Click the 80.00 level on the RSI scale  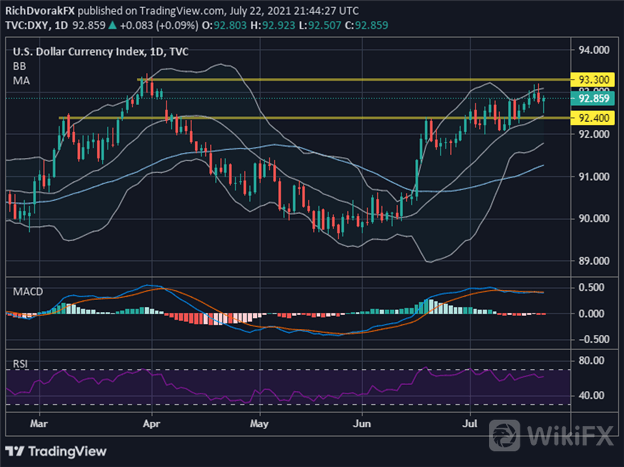pos(590,359)
